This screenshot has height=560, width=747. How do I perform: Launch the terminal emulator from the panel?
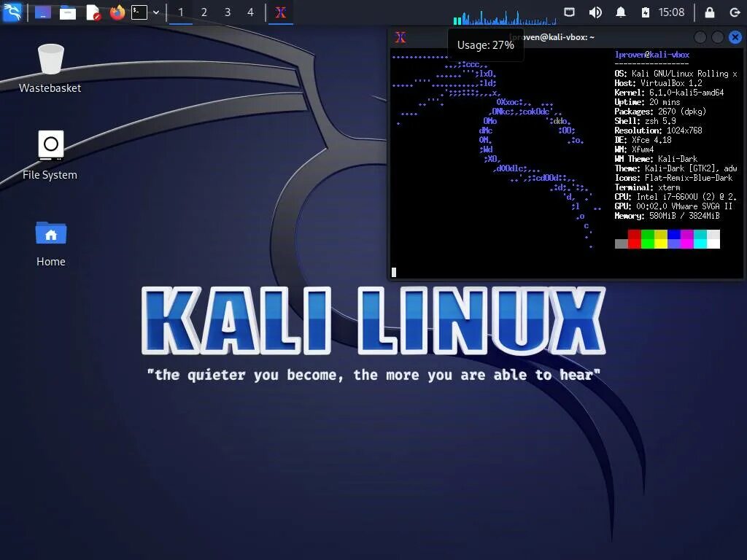(139, 12)
